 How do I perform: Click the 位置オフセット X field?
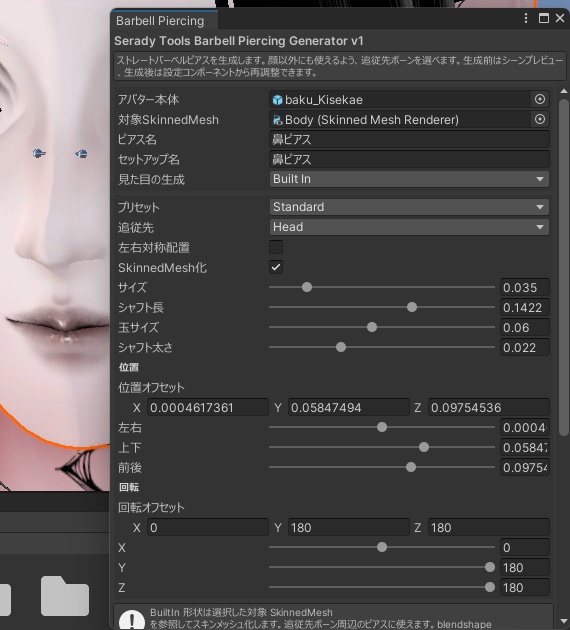pyautogui.click(x=208, y=407)
